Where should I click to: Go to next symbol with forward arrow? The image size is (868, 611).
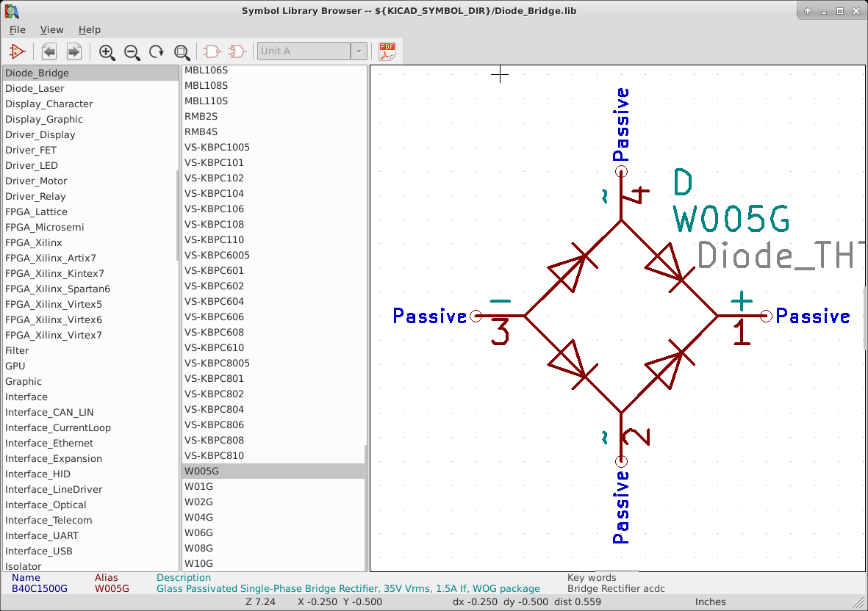pos(73,51)
